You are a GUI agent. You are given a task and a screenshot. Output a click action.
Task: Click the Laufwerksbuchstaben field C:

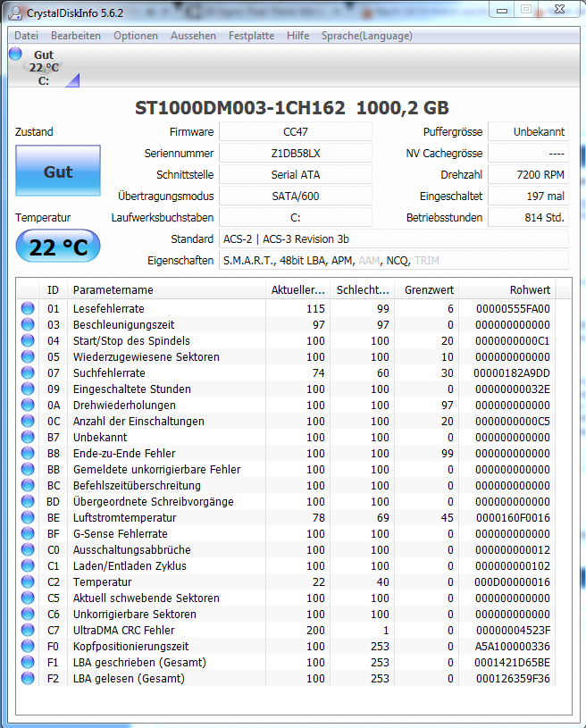pos(296,217)
